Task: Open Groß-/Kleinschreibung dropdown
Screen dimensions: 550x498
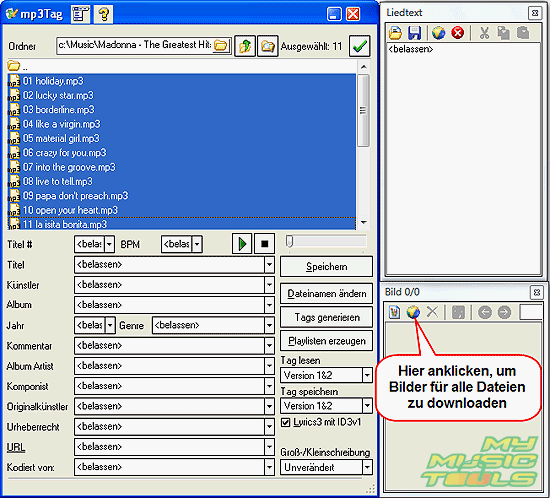Action: coord(367,467)
